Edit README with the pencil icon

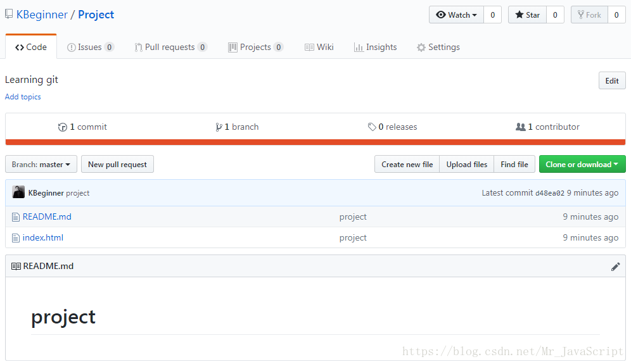(x=615, y=267)
